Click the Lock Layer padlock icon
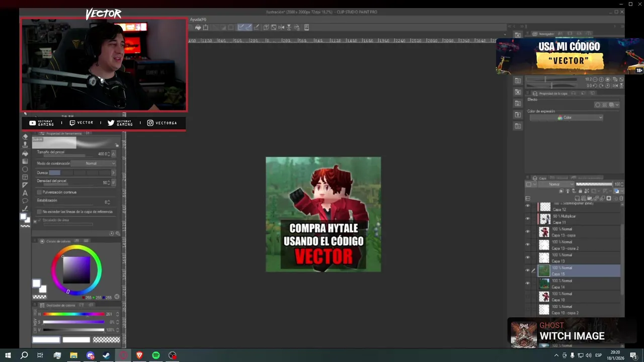Image resolution: width=644 pixels, height=362 pixels. (581, 191)
